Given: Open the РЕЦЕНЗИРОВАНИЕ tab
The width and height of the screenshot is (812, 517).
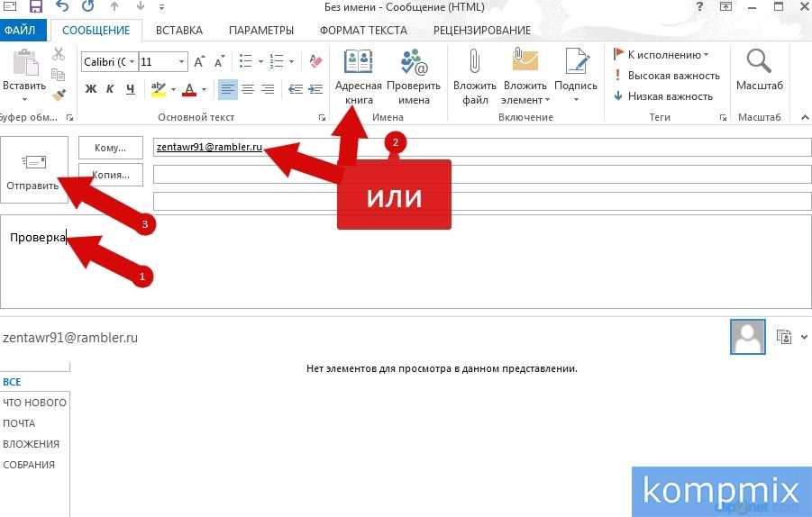Looking at the screenshot, I should tap(481, 30).
